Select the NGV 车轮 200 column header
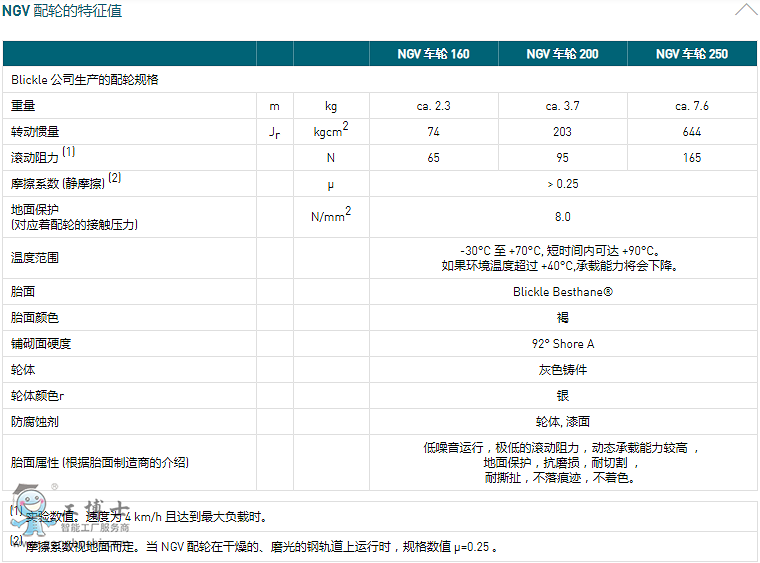This screenshot has height=563, width=760. coord(562,54)
